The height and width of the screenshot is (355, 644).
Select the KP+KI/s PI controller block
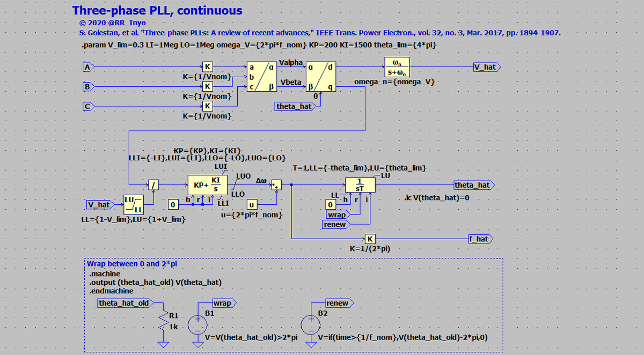tap(208, 185)
